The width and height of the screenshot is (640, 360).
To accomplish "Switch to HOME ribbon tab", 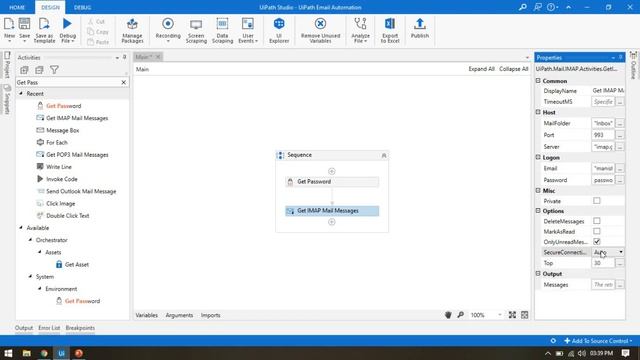I will tap(17, 7).
